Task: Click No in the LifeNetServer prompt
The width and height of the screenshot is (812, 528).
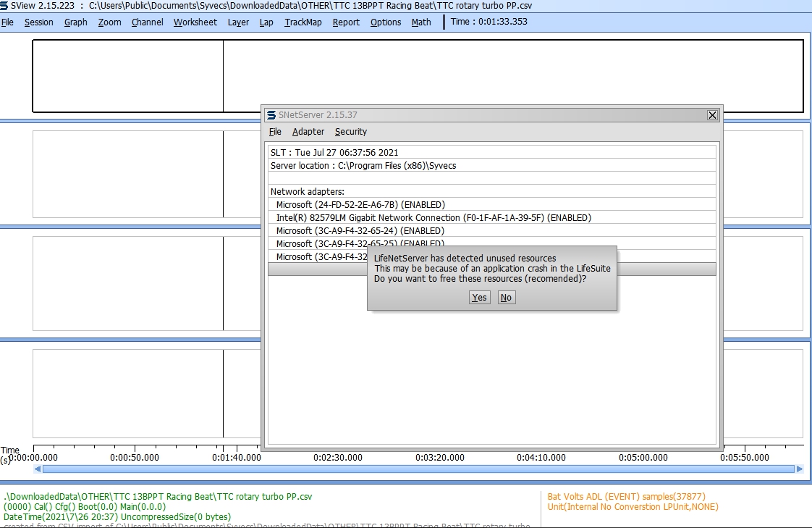Action: [506, 298]
